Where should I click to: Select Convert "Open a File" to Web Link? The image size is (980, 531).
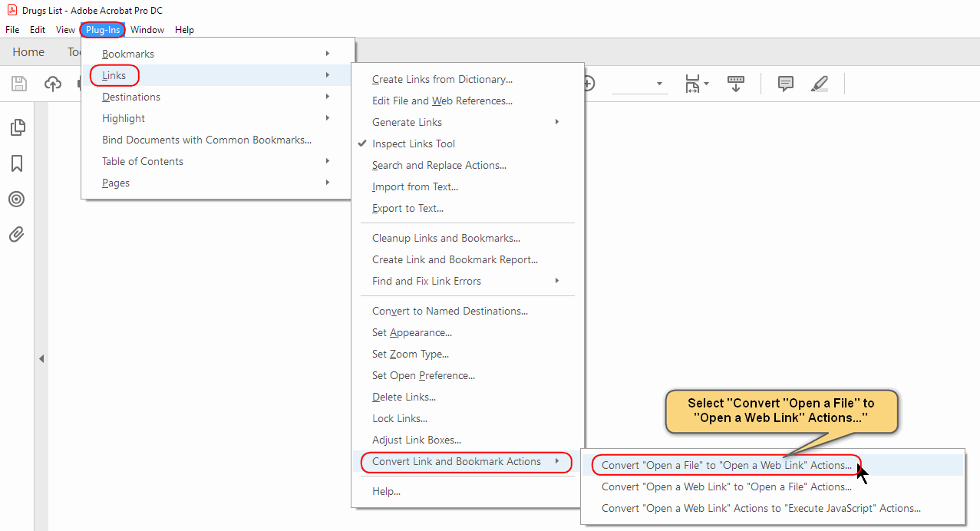coord(726,465)
